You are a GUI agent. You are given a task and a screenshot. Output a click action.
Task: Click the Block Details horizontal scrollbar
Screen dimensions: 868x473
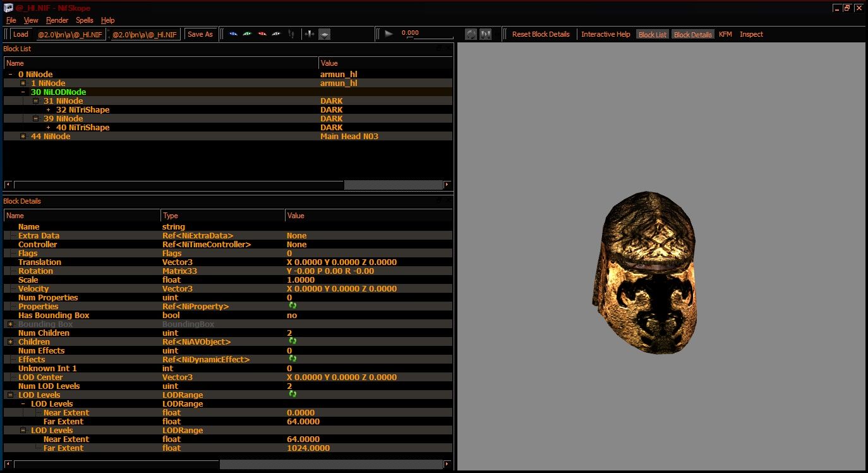click(229, 464)
